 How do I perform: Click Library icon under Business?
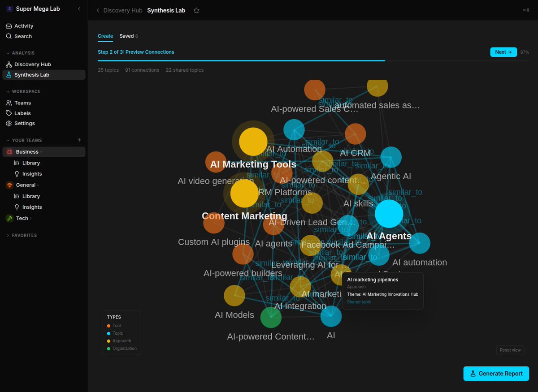pos(17,163)
